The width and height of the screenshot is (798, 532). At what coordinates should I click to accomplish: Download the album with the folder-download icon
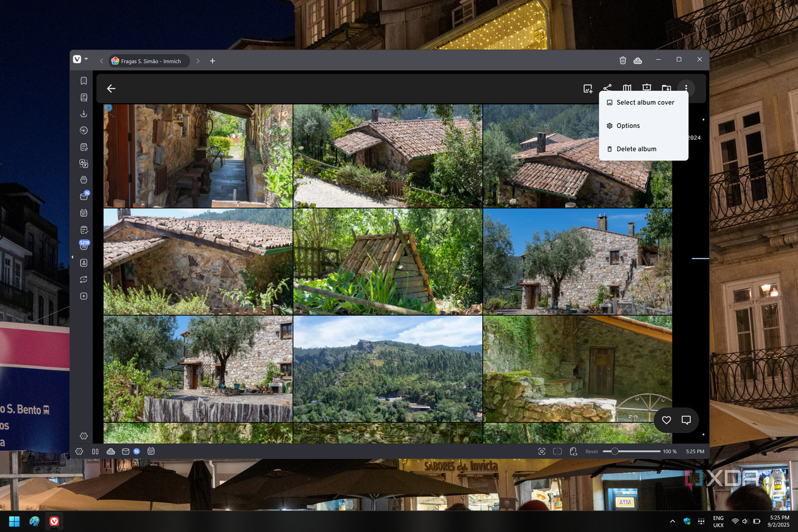[666, 89]
